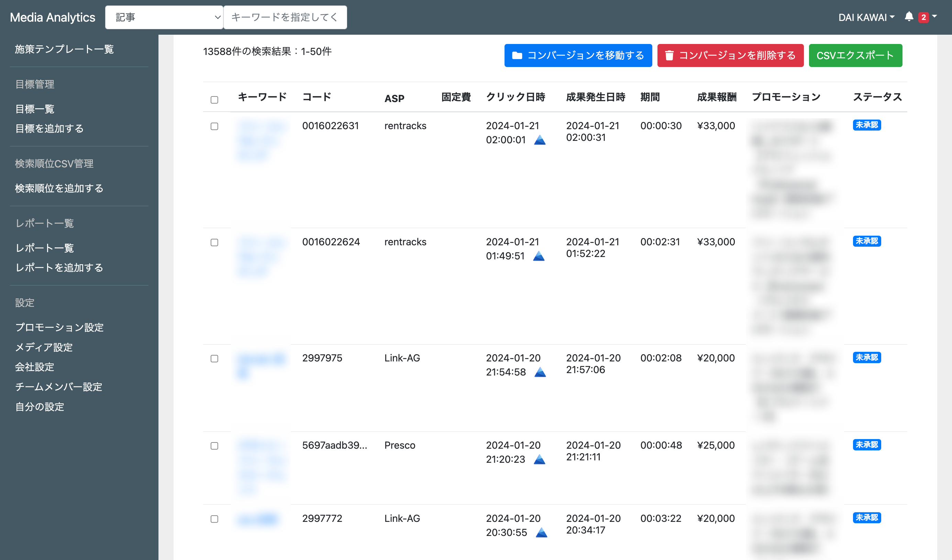Viewport: 952px width, 560px height.
Task: Focus the keyword search input field
Action: [285, 18]
